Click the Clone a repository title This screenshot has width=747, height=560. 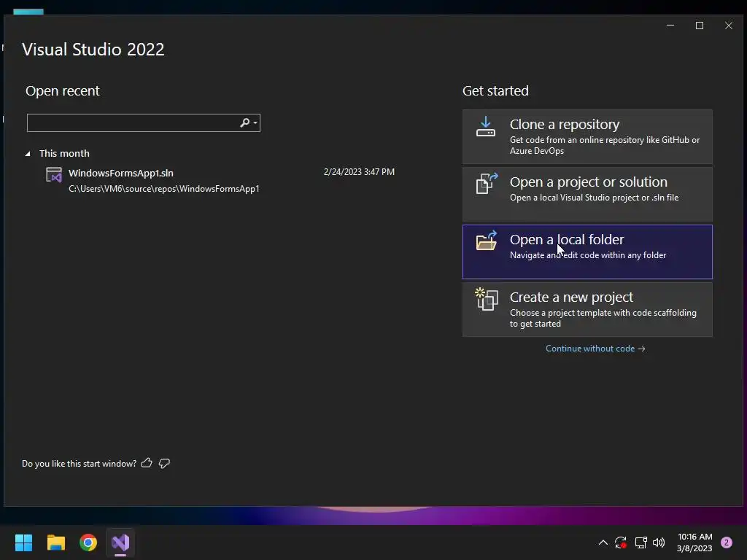coord(565,124)
